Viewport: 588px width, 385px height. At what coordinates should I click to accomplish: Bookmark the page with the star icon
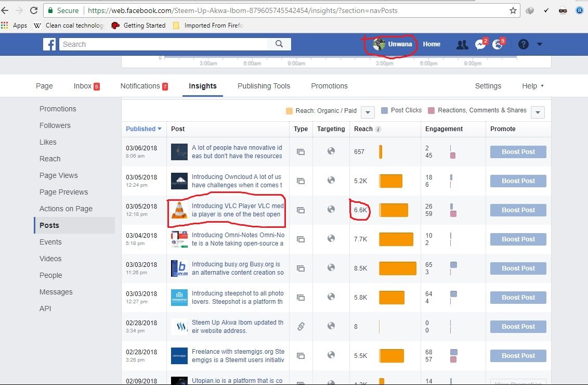pos(513,10)
